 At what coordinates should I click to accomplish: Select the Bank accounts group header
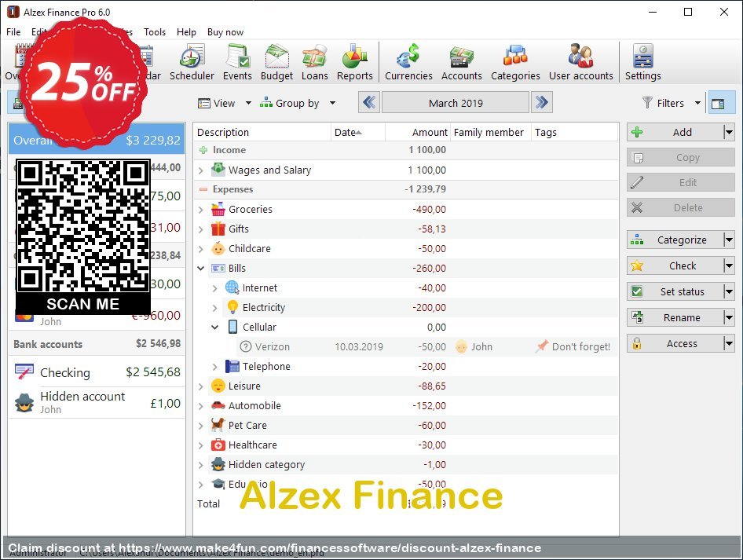pyautogui.click(x=97, y=344)
